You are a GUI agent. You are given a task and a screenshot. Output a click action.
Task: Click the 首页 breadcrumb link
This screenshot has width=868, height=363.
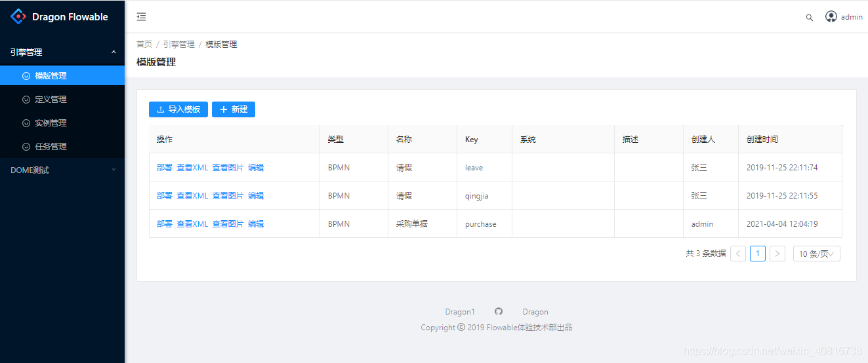click(144, 45)
